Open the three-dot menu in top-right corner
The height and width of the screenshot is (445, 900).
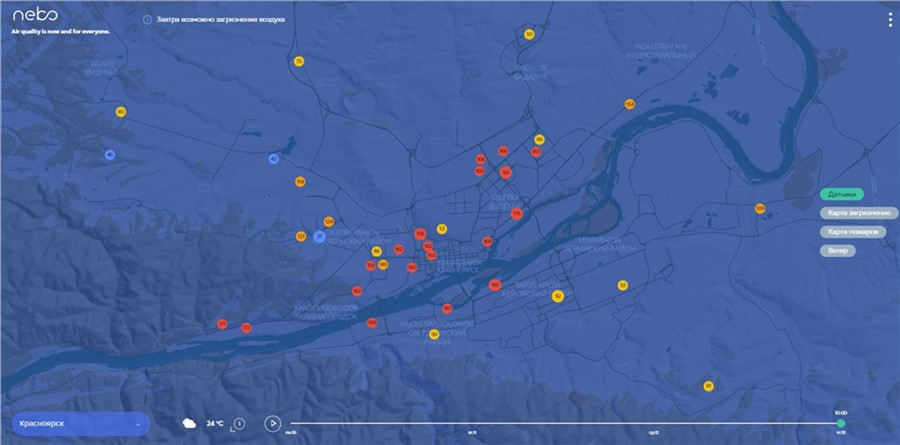[x=890, y=19]
